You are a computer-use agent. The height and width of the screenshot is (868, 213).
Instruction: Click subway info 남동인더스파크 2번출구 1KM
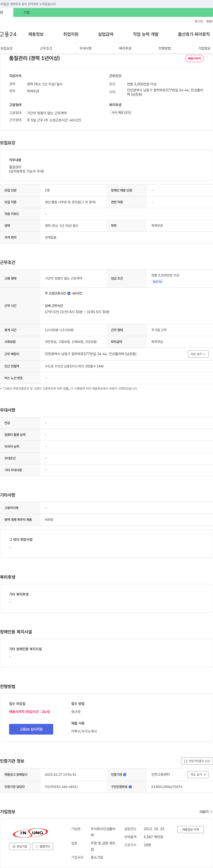click(74, 366)
